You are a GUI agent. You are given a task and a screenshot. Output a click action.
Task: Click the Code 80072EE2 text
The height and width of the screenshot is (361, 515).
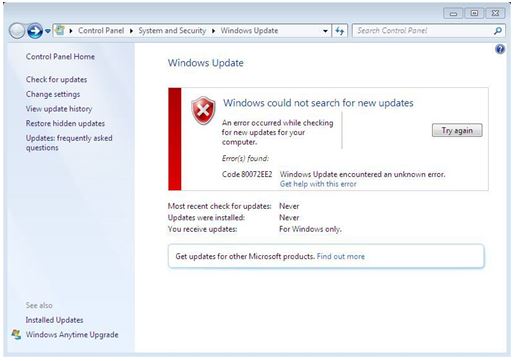pyautogui.click(x=247, y=174)
